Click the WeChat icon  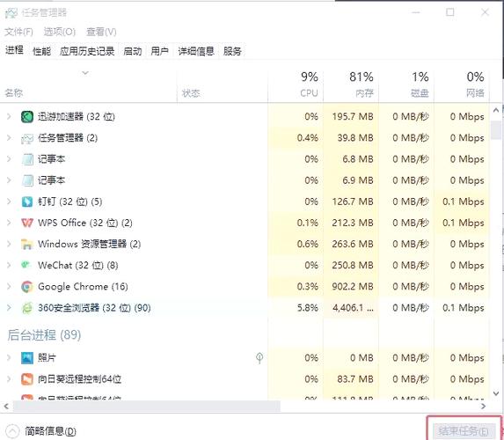pos(26,265)
